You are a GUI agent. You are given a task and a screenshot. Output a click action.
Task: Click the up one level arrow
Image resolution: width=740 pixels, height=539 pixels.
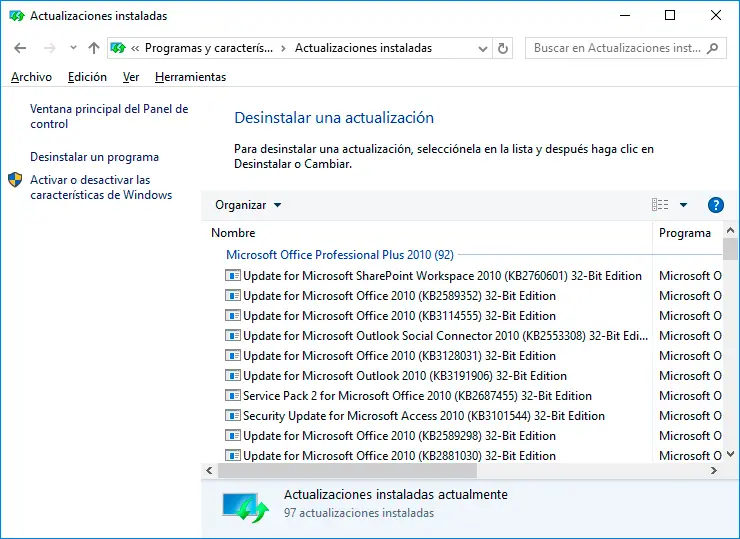coord(94,48)
